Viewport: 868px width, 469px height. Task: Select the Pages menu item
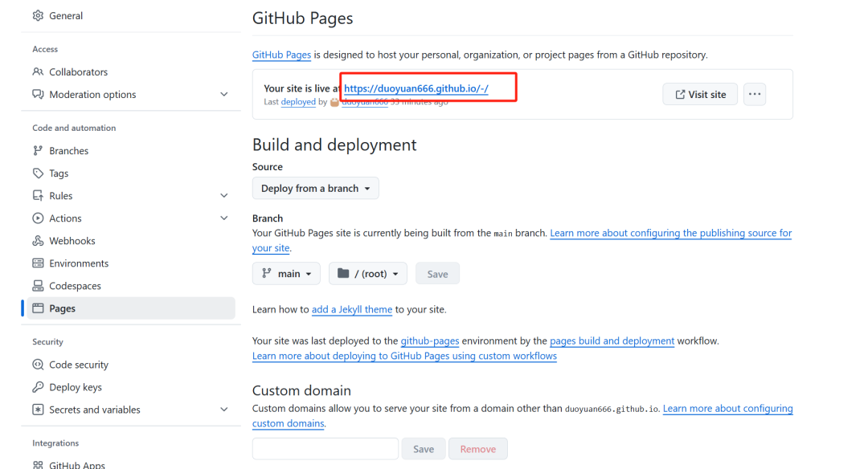(131, 308)
